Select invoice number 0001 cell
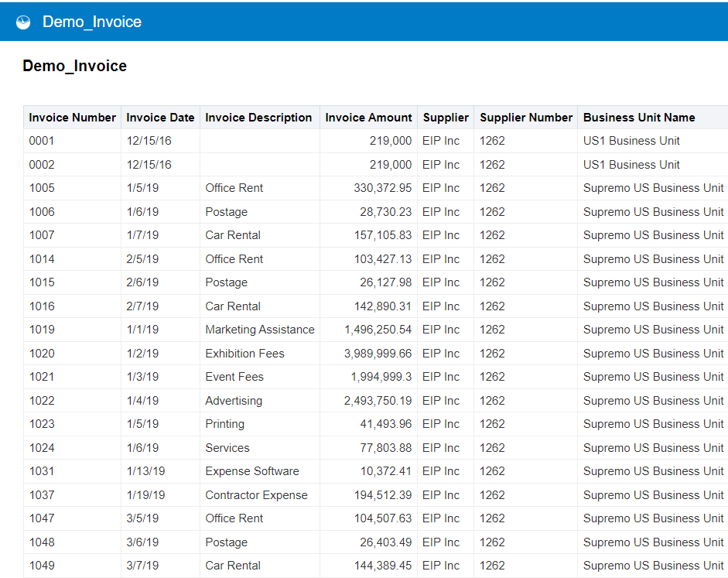 (x=73, y=141)
